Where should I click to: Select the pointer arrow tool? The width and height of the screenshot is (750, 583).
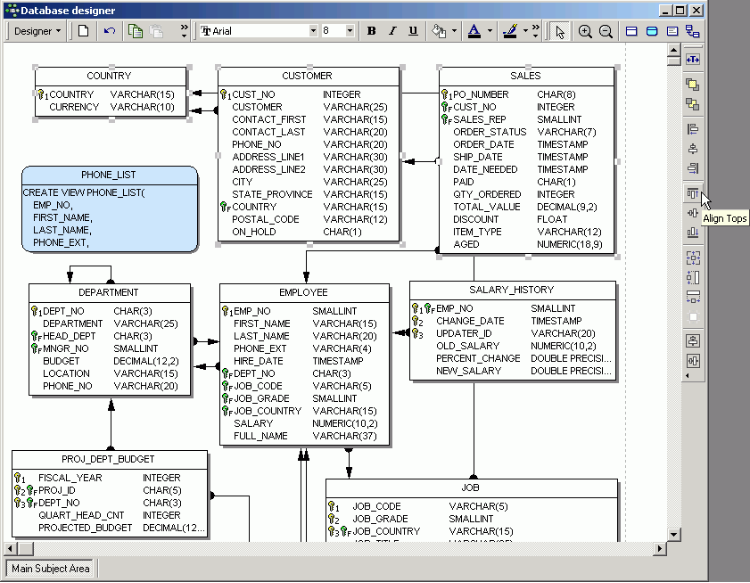pos(560,31)
